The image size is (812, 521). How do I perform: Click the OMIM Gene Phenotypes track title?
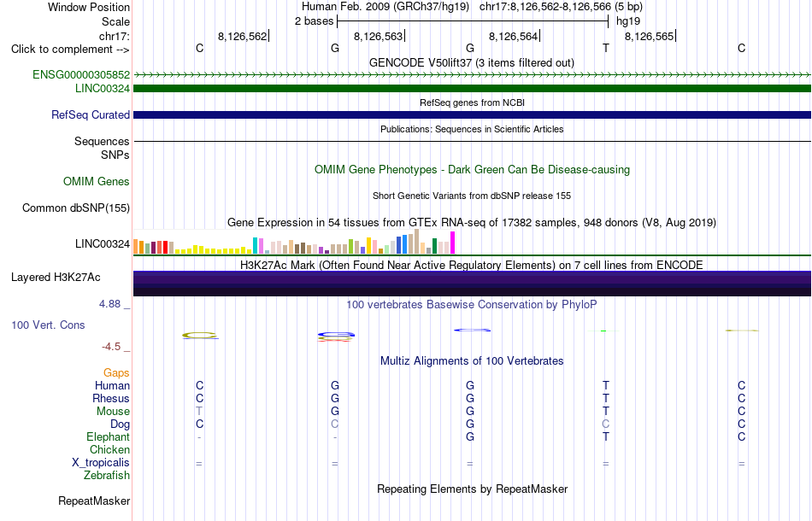point(472,170)
